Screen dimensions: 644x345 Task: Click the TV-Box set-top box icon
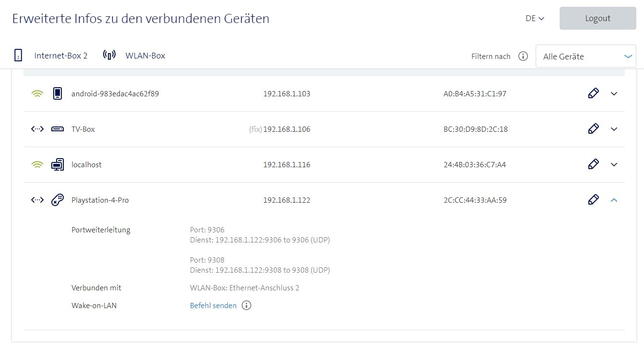58,129
